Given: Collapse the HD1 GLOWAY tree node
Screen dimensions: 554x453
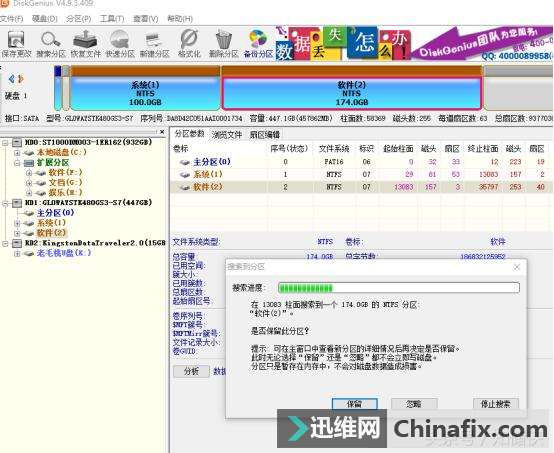Looking at the screenshot, I should (5, 203).
